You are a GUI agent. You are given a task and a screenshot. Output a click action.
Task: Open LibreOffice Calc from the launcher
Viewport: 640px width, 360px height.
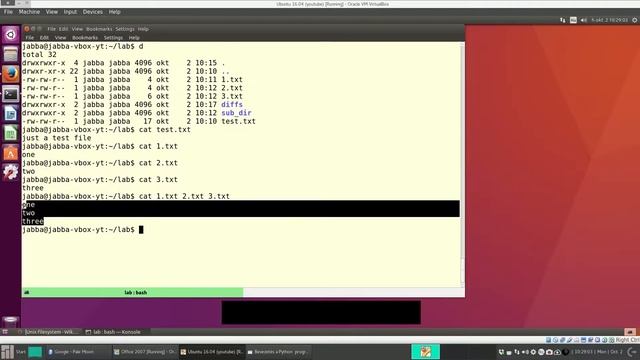point(11,133)
